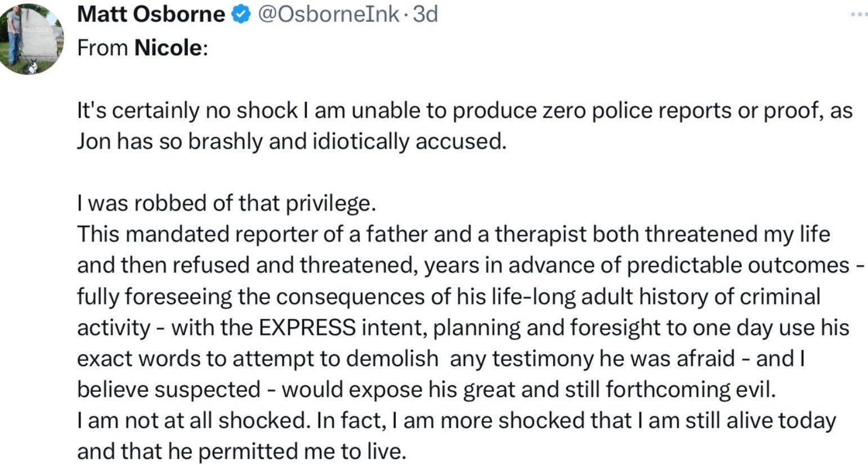
Task: Click the word From before Nicole
Action: [x=102, y=48]
